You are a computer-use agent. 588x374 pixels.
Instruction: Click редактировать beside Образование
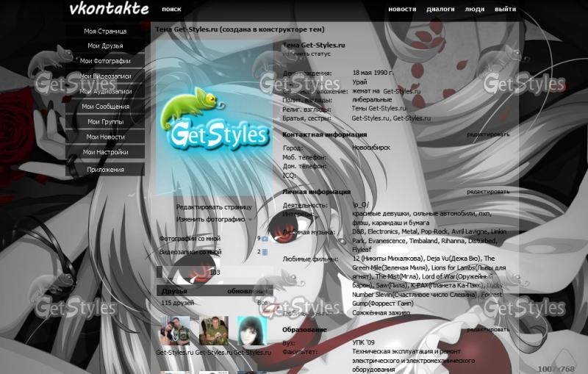(x=488, y=329)
